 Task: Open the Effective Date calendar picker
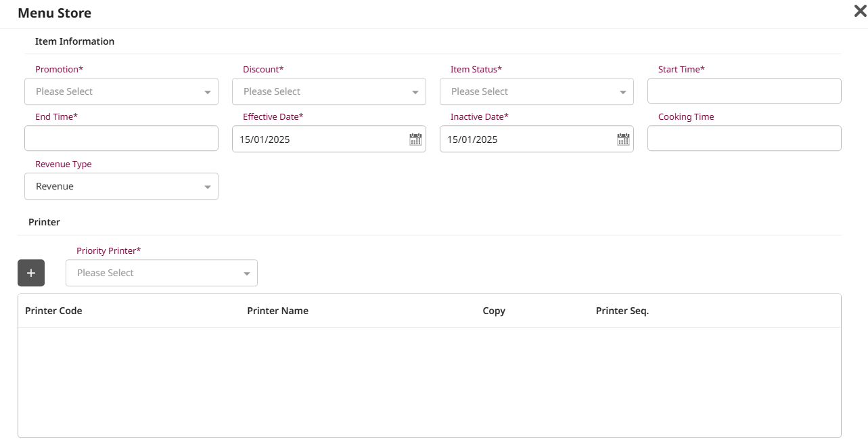point(415,139)
